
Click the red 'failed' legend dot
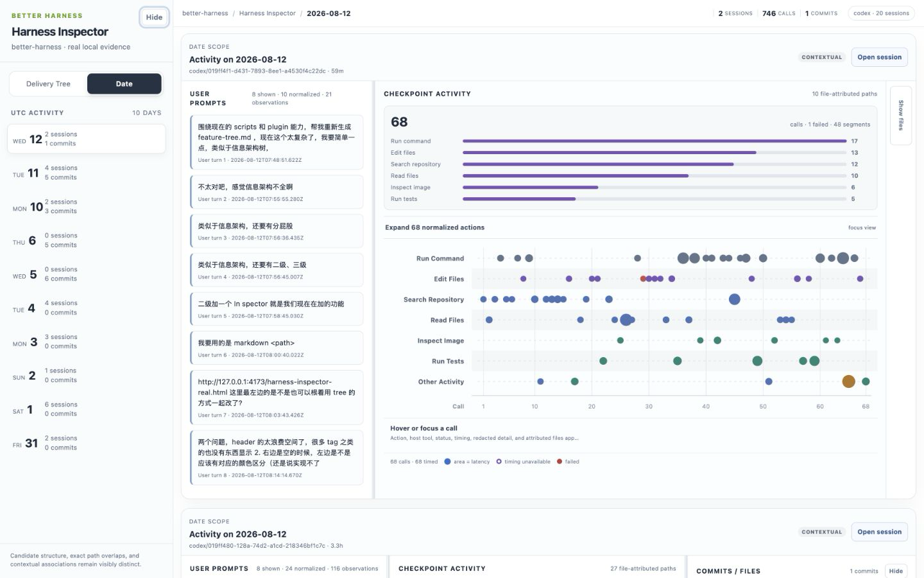(x=560, y=462)
